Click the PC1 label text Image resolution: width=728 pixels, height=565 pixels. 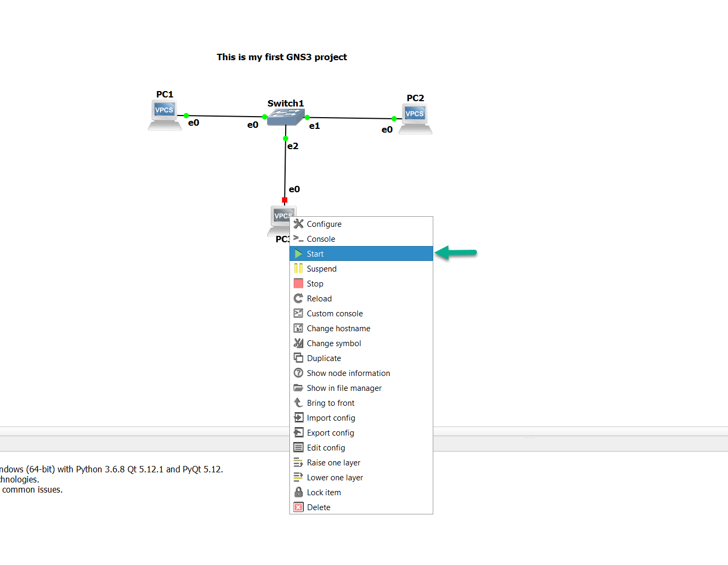pos(165,94)
